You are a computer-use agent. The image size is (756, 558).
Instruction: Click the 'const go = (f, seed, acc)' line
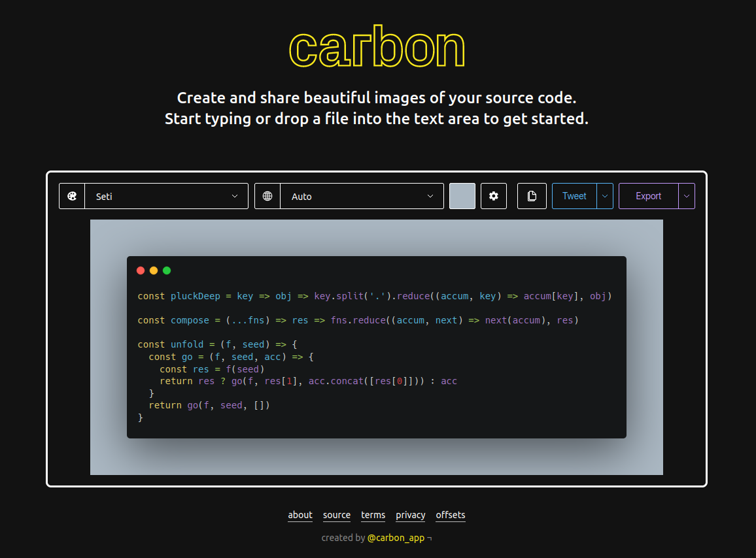click(x=232, y=357)
